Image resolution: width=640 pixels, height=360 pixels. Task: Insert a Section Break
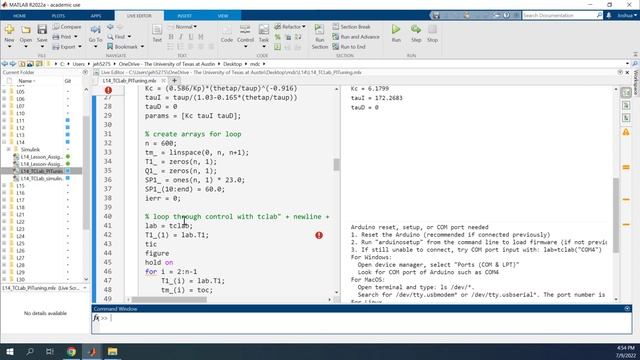pyautogui.click(x=351, y=27)
